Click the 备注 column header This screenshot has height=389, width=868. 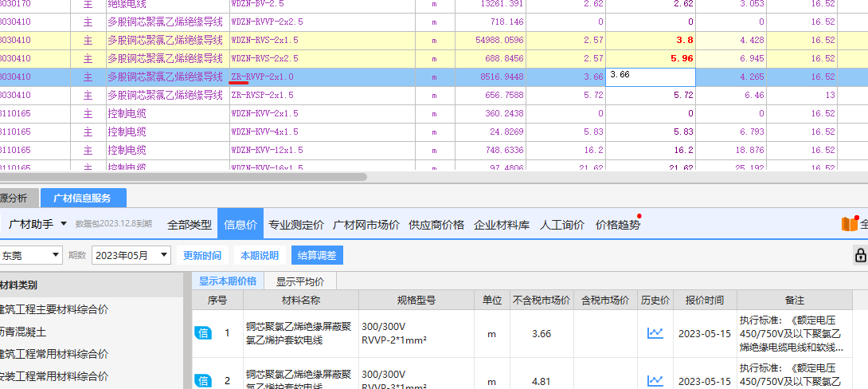[x=795, y=300]
